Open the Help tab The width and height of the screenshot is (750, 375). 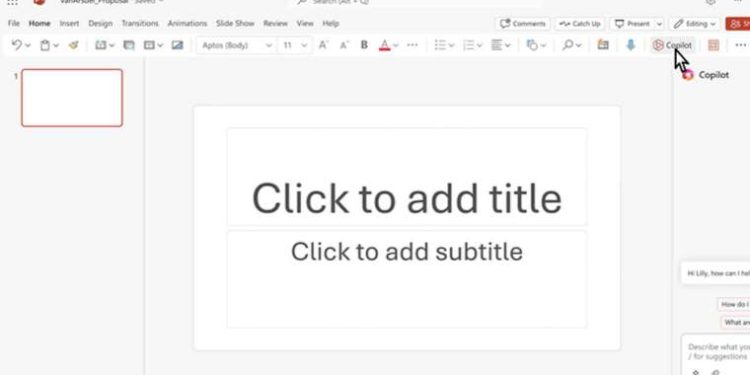[331, 23]
